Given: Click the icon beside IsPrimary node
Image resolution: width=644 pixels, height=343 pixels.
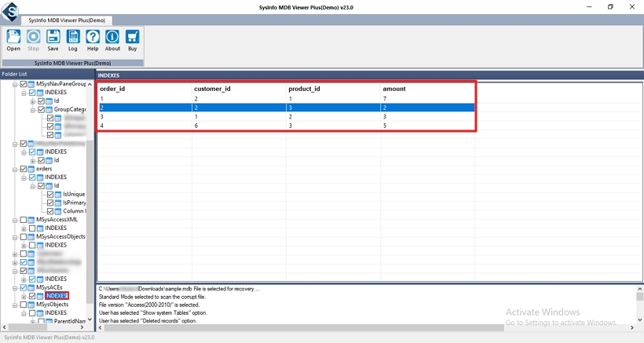Looking at the screenshot, I should click(58, 203).
